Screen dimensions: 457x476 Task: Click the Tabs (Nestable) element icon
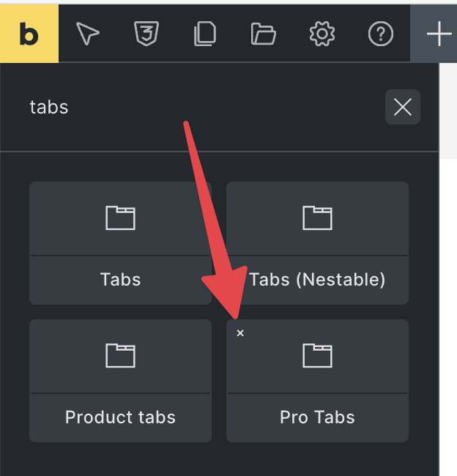click(x=317, y=217)
